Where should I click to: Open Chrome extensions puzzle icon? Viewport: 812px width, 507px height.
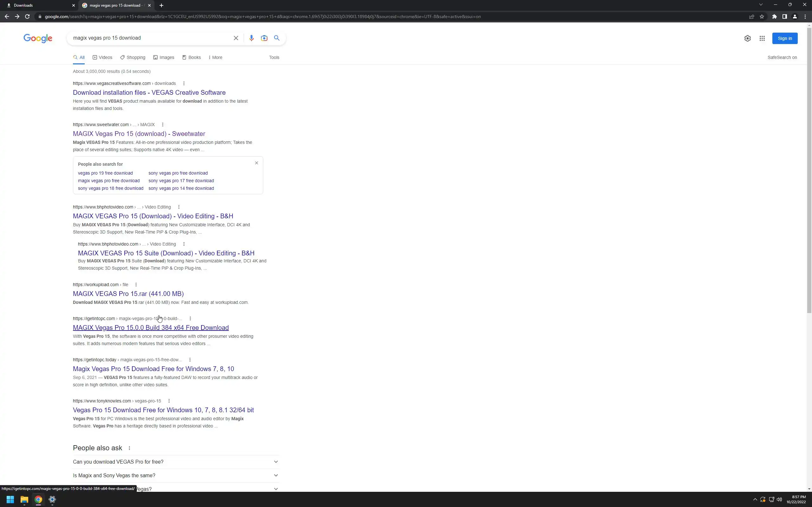pyautogui.click(x=775, y=16)
